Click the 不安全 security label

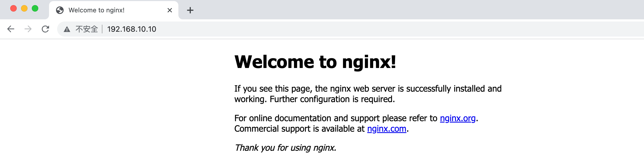[x=86, y=29]
